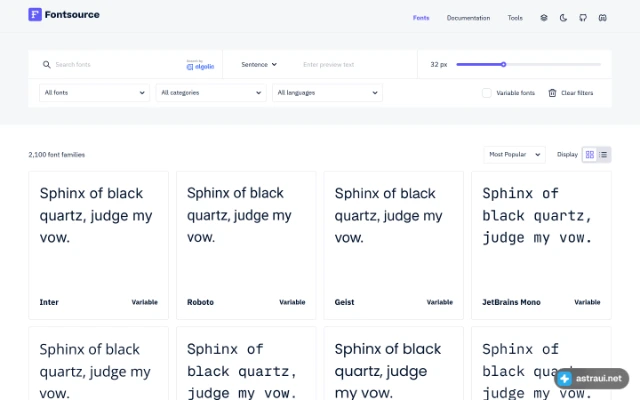The image size is (640, 400).
Task: Open the Sentence preview type dropdown
Action: click(259, 64)
